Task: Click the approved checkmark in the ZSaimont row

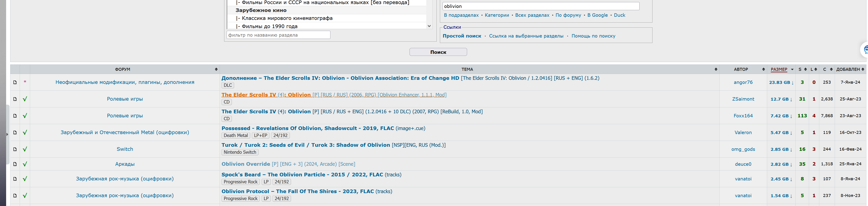Action: [25, 99]
